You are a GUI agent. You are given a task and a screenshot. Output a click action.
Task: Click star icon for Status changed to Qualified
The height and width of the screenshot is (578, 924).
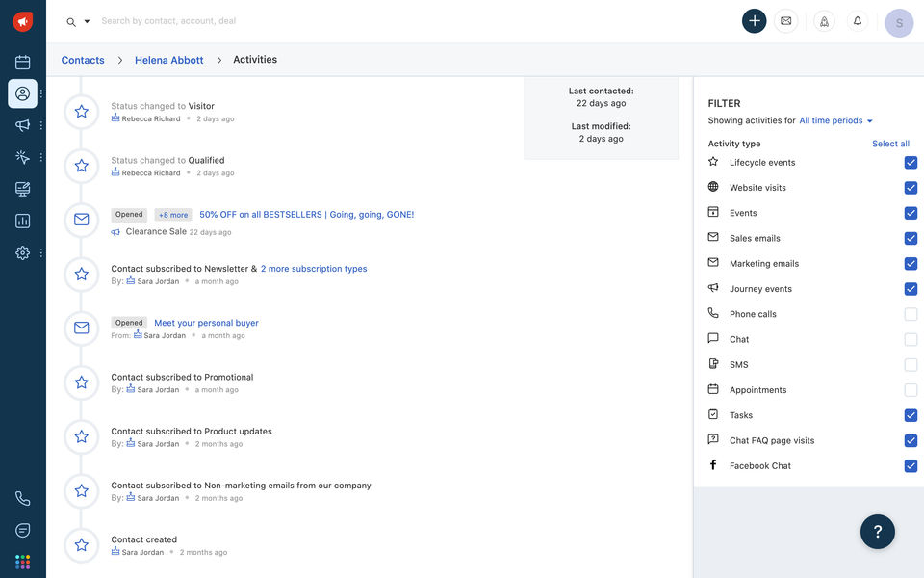coord(81,166)
